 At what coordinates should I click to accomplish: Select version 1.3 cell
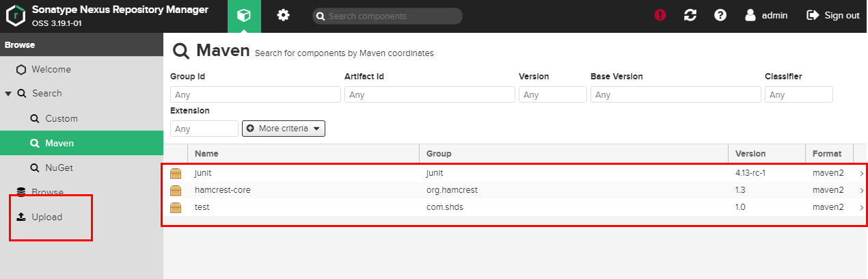point(741,190)
